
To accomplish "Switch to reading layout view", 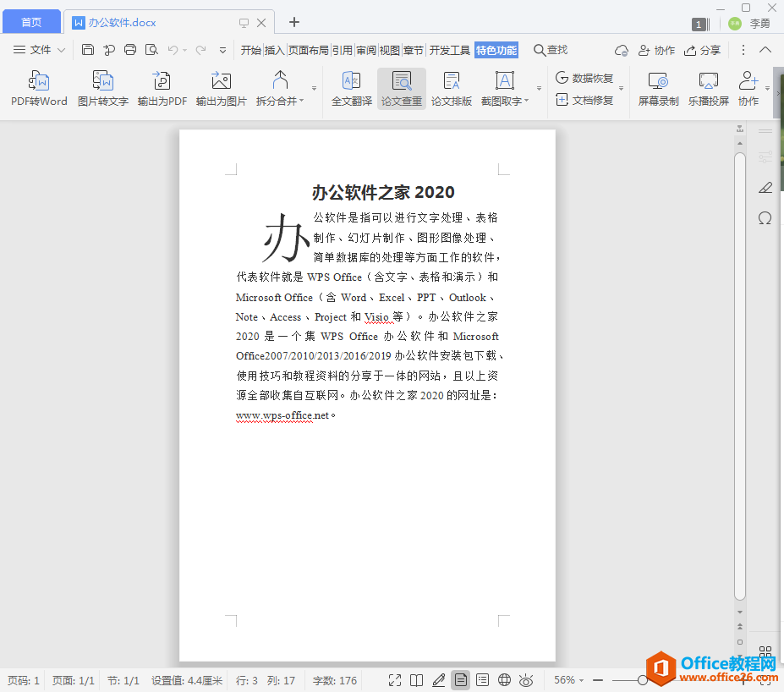I will [416, 680].
